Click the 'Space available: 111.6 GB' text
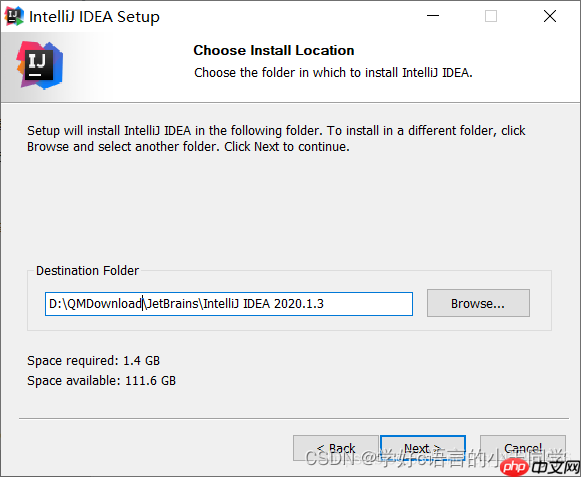The height and width of the screenshot is (477, 581). point(102,381)
